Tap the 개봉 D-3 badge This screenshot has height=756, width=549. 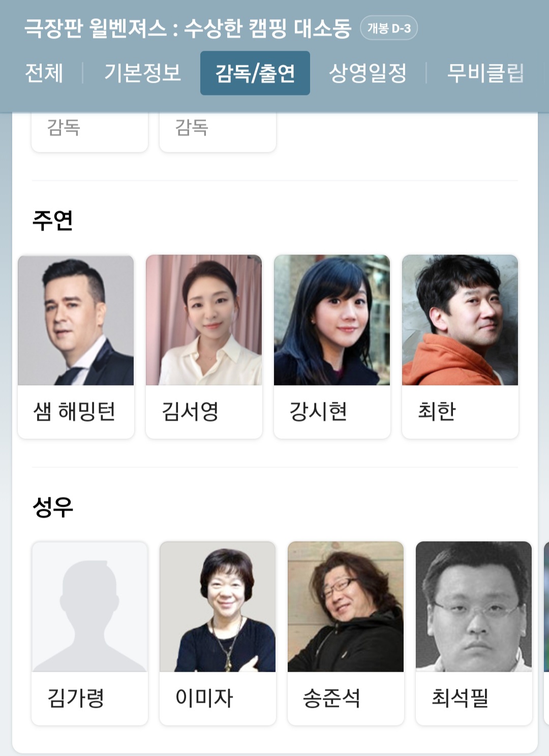pos(389,28)
